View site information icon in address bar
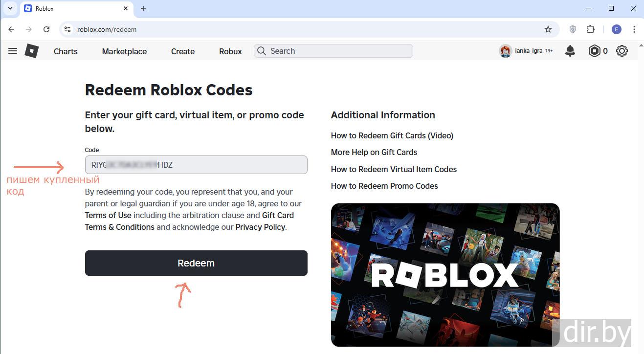Viewport: 644px width, 354px height. point(67,29)
